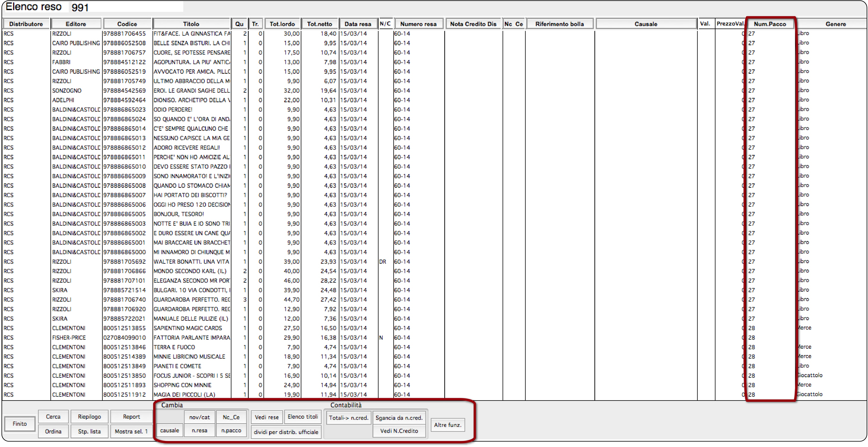
Task: Click the Causale column header
Action: click(x=646, y=24)
